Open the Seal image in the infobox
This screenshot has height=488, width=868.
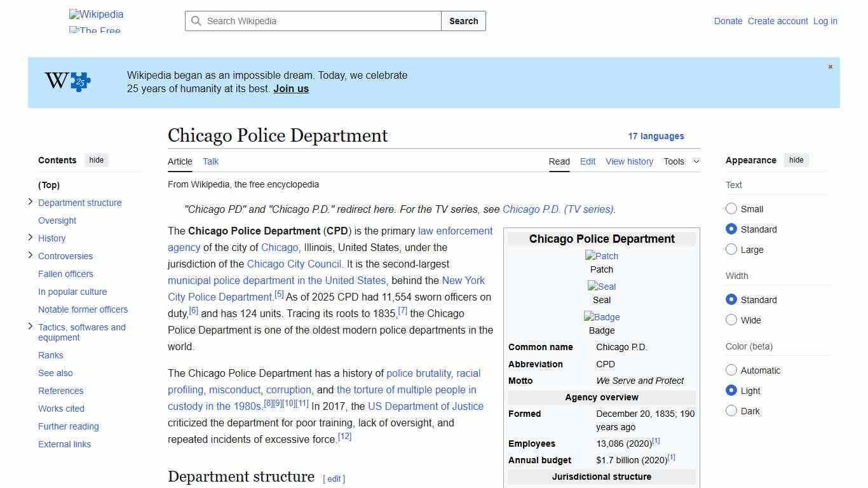(x=601, y=286)
